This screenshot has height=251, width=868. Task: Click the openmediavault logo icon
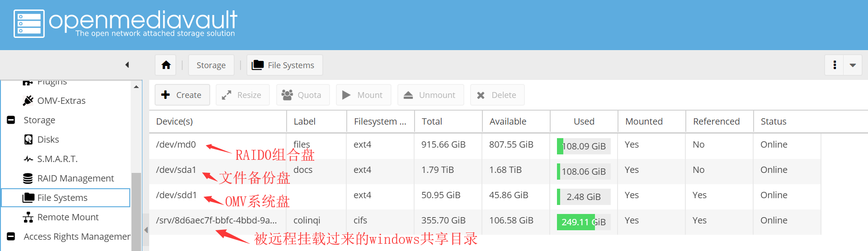(29, 23)
